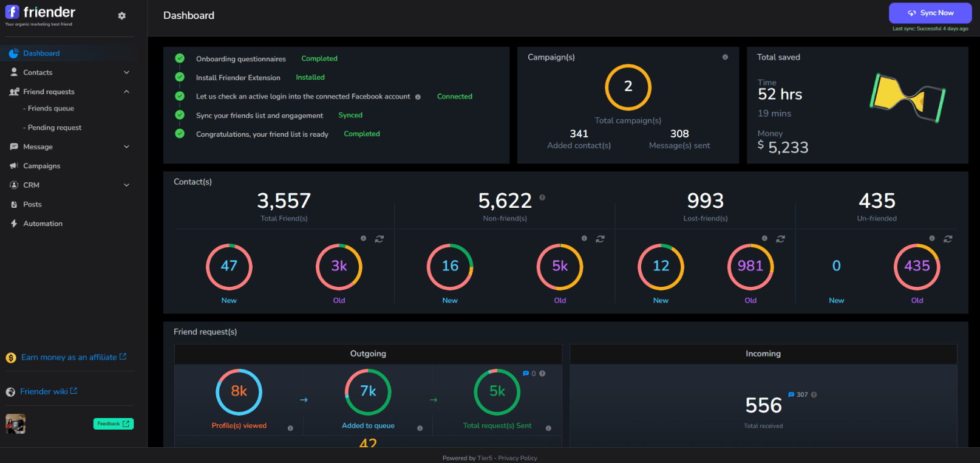Viewport: 980px width, 463px height.
Task: Click info icon next to Profile(s) viewed
Action: click(x=290, y=428)
